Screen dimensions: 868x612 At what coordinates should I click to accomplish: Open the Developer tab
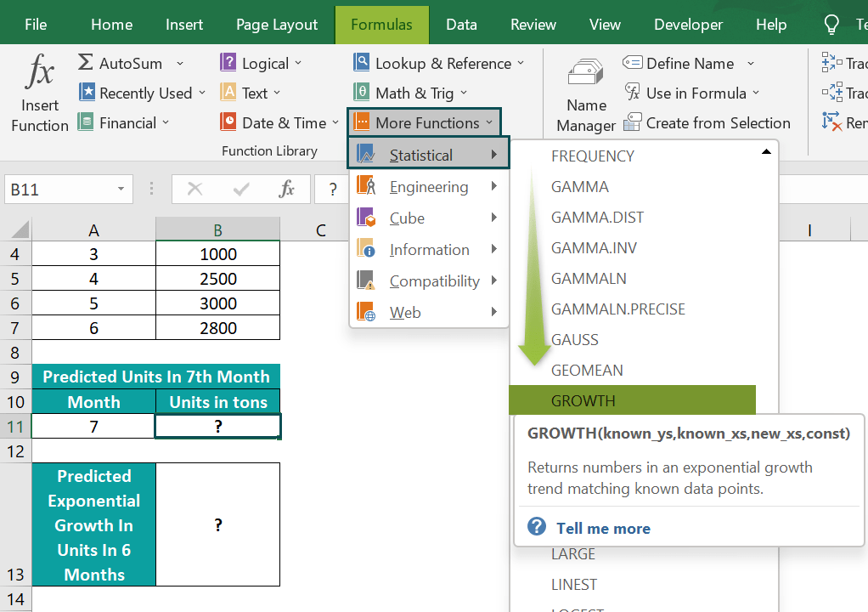(688, 24)
